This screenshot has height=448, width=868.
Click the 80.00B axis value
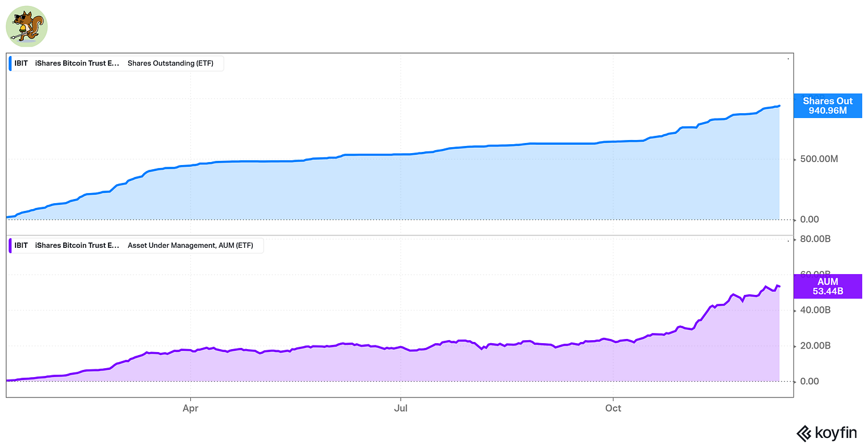click(815, 239)
